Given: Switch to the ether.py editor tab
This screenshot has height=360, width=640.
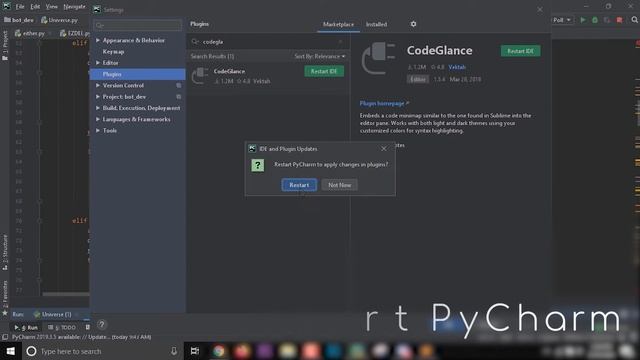Looking at the screenshot, I should 30,33.
